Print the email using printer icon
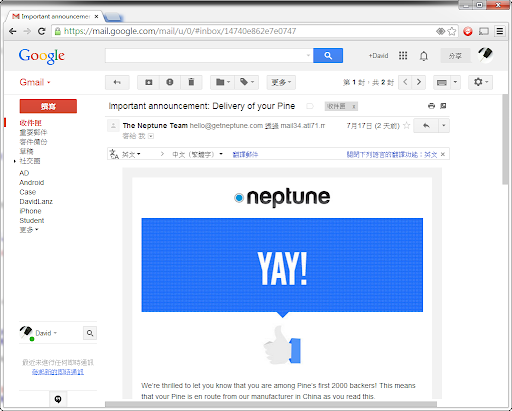This screenshot has width=512, height=411. pyautogui.click(x=431, y=106)
